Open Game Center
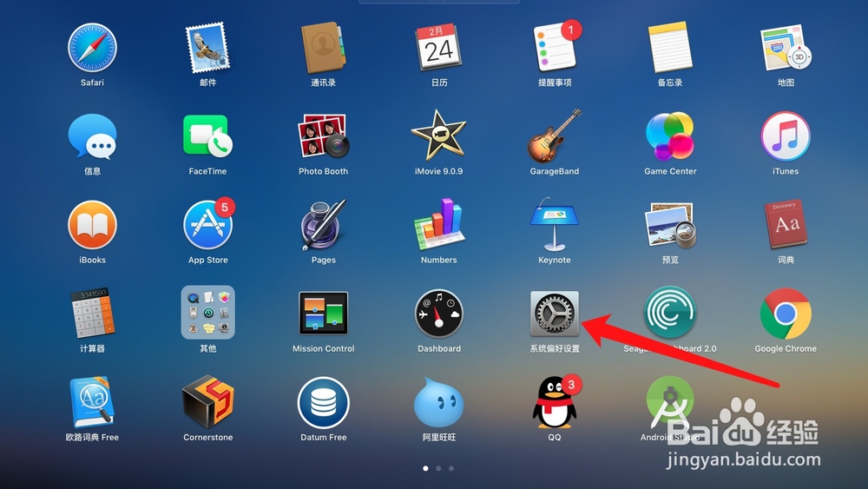Image resolution: width=868 pixels, height=489 pixels. [x=670, y=136]
